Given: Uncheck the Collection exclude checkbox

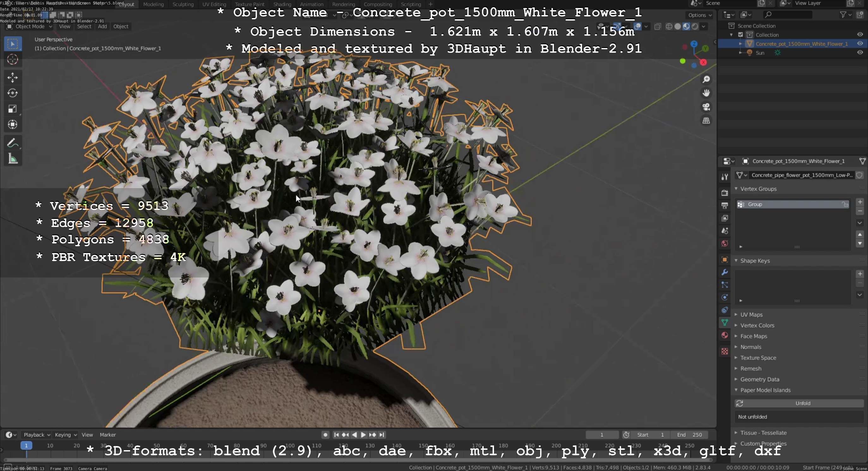Looking at the screenshot, I should point(741,35).
